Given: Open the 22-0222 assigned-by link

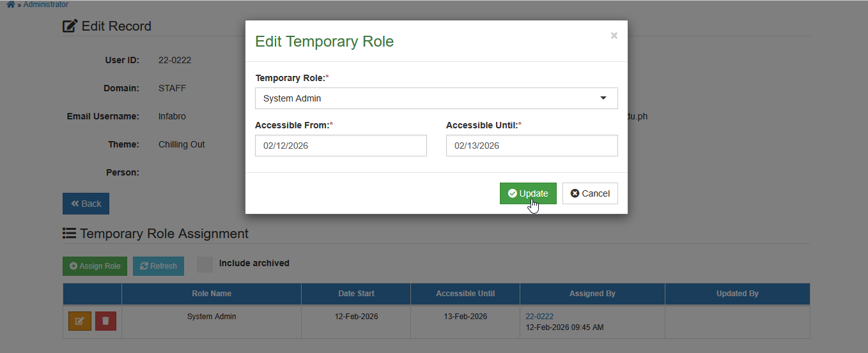Looking at the screenshot, I should pyautogui.click(x=539, y=317).
